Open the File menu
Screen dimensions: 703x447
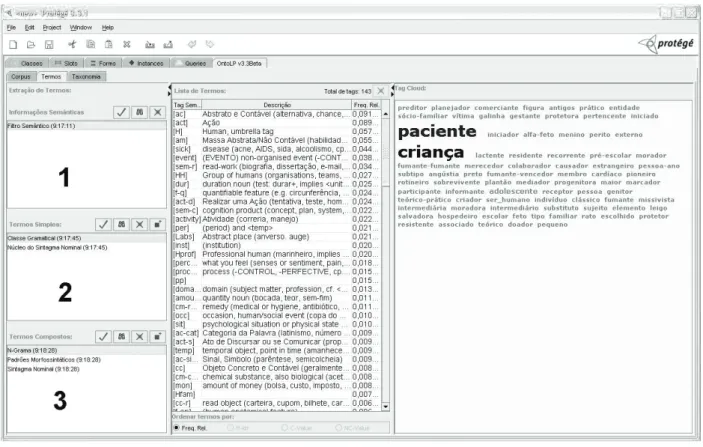(x=11, y=27)
